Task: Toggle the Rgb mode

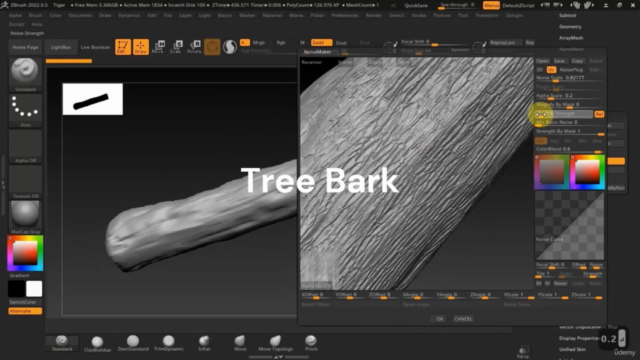Action: 281,42
